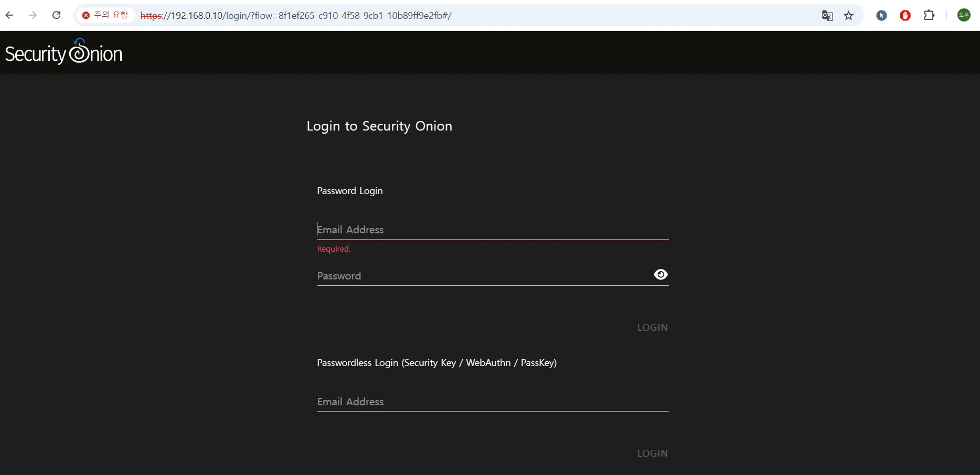Open the green profile avatar menu
Viewport: 980px width, 475px height.
tap(964, 16)
